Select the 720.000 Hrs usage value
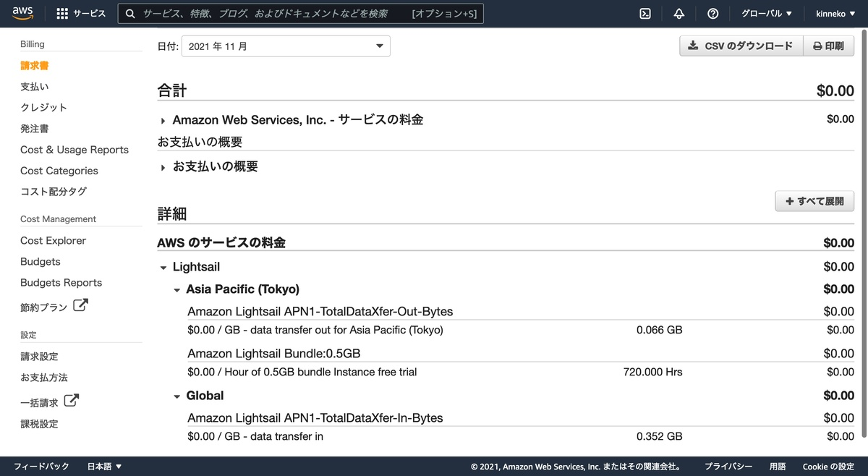 point(652,372)
